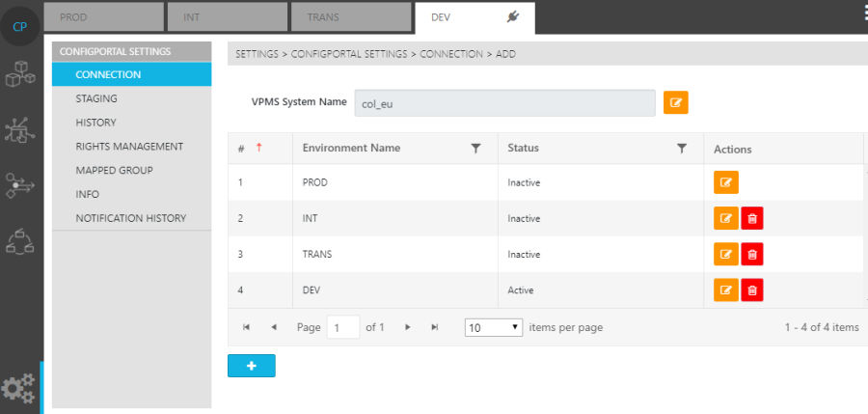Go to the next page
Image resolution: width=868 pixels, height=414 pixels.
coord(408,328)
